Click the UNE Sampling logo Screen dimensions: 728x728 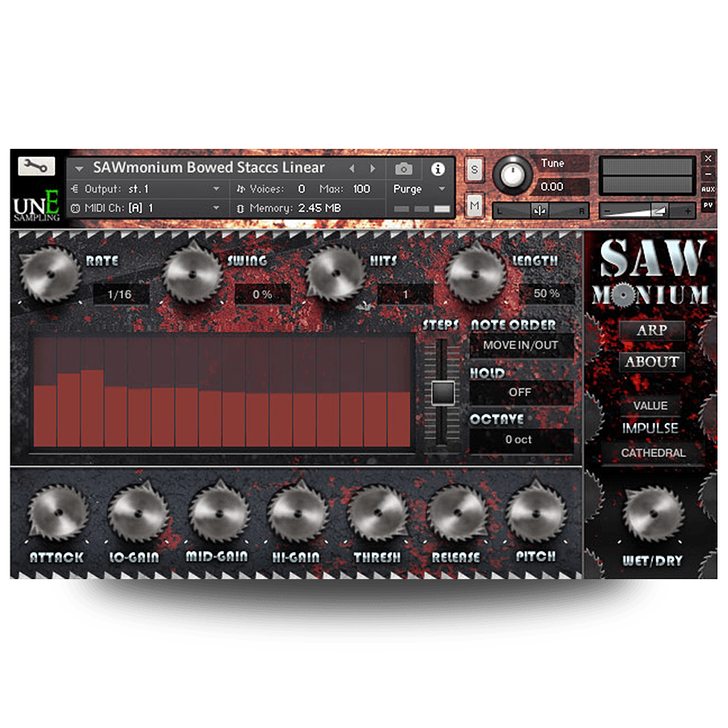click(36, 206)
